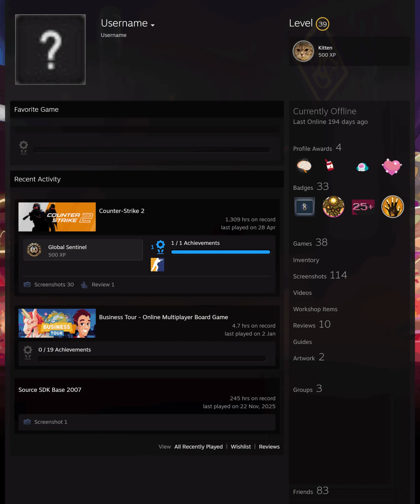Select the red jam jar award icon
420x504 pixels.
pyautogui.click(x=329, y=165)
